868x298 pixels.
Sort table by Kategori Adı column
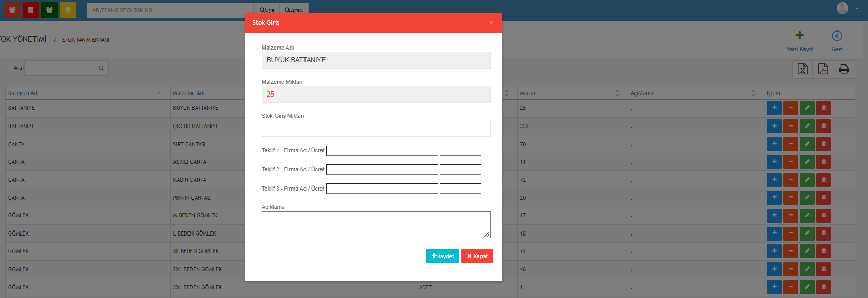pyautogui.click(x=23, y=93)
